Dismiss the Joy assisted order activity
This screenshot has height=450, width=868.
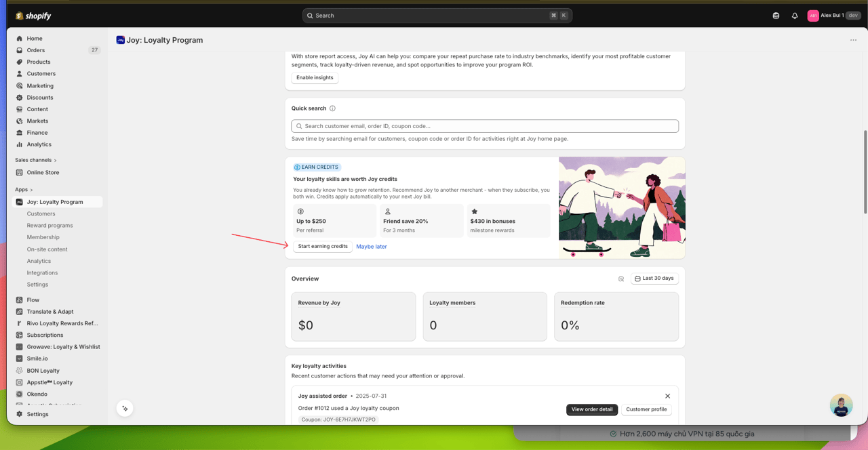point(667,396)
